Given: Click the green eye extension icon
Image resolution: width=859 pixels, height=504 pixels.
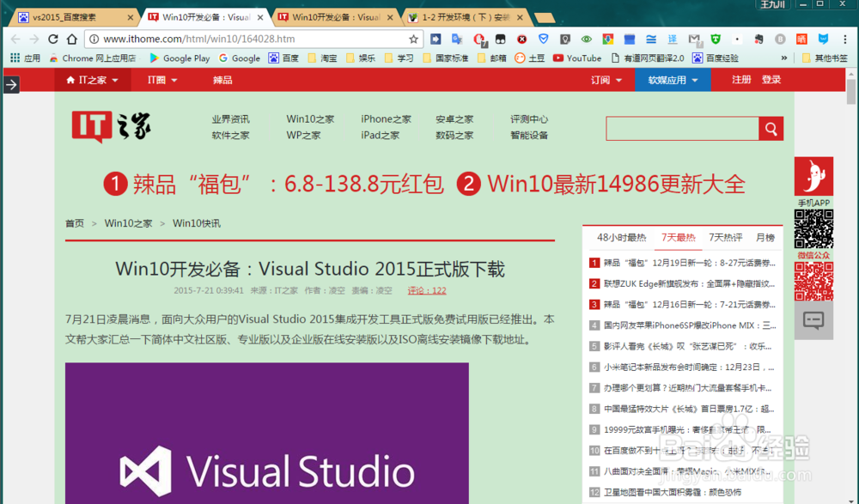Looking at the screenshot, I should (x=586, y=39).
